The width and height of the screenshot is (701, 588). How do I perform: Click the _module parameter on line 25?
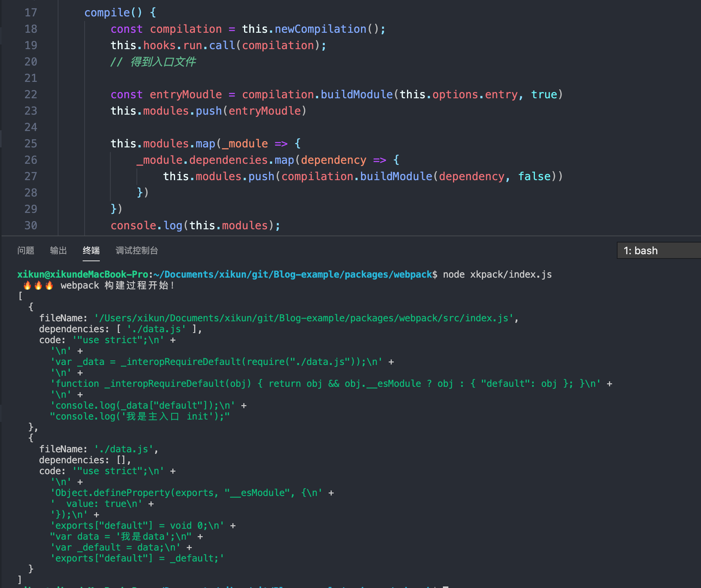tap(245, 143)
